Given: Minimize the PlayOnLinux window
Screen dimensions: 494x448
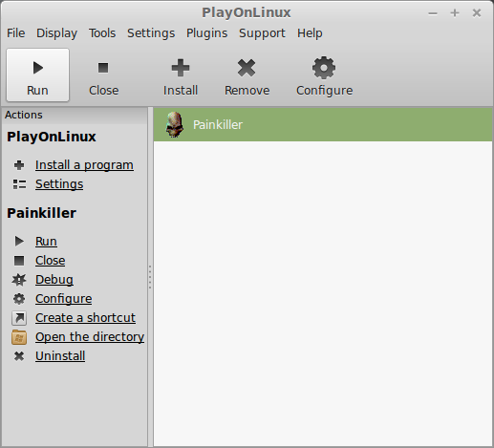Looking at the screenshot, I should pos(433,13).
